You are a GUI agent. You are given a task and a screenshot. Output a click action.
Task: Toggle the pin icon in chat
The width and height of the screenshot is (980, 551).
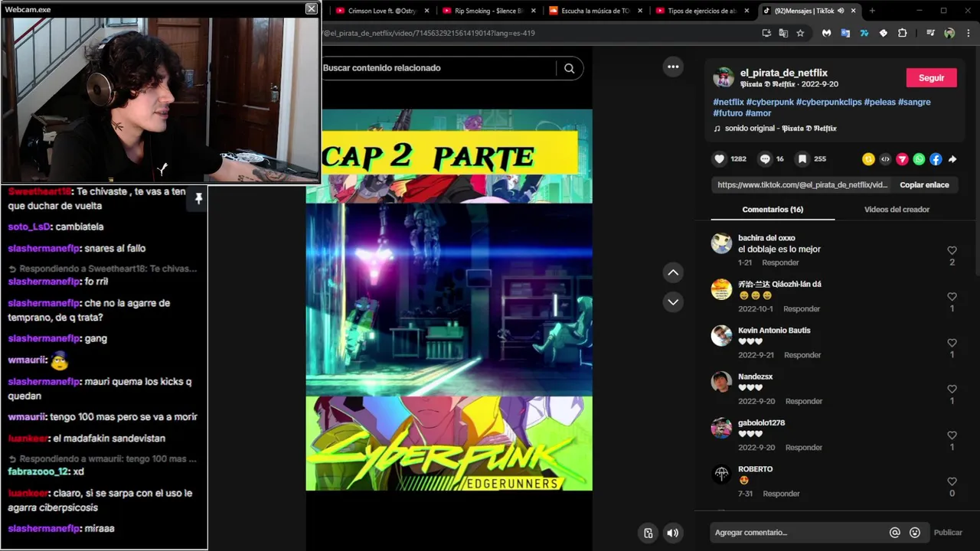[198, 199]
